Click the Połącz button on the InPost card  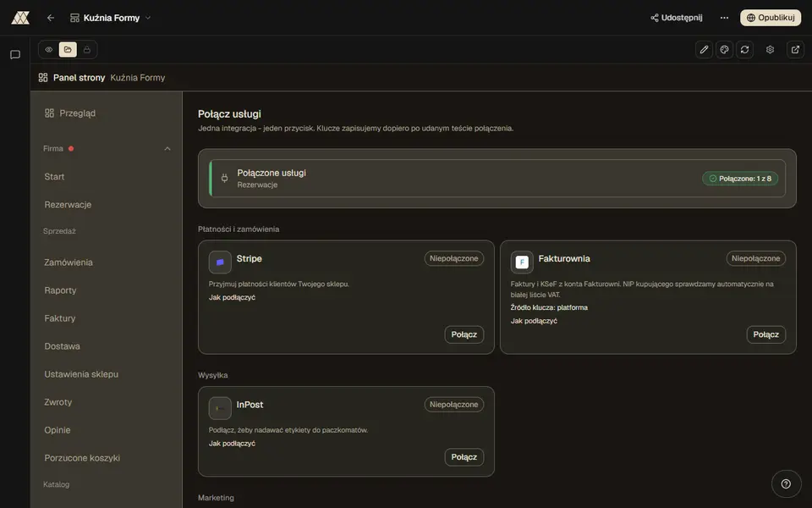coord(464,457)
